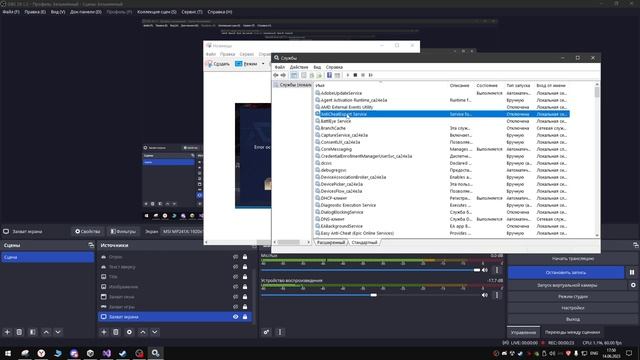Screen dimensions: 640x360
Task: Remove selected source with trash icon
Action: 116,332
